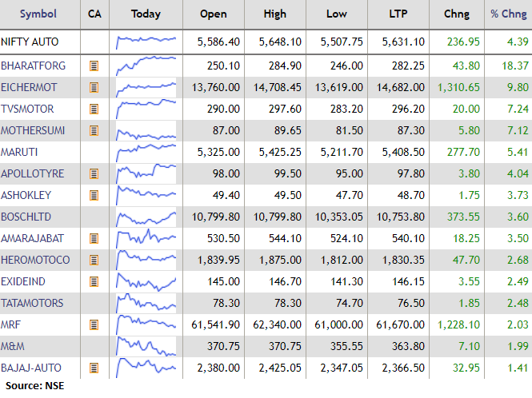
Task: Click the LTP column header
Action: tap(395, 14)
